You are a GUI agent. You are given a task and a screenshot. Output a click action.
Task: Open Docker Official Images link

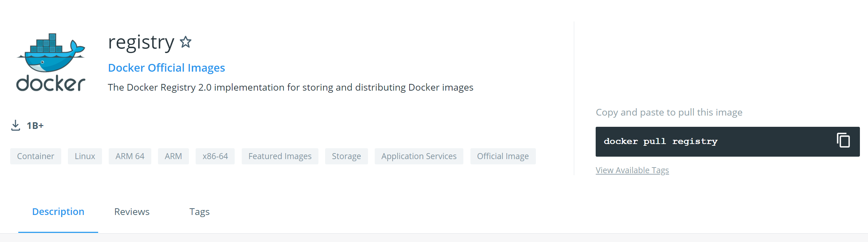point(166,68)
